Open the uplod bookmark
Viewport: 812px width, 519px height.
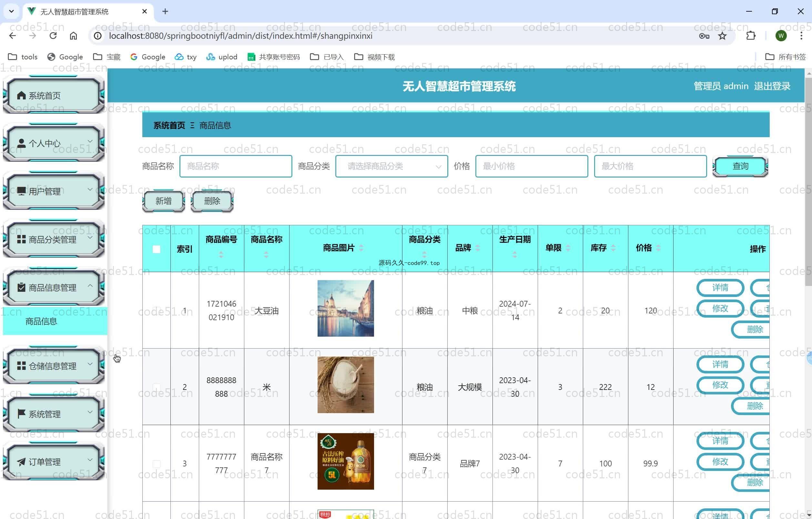(222, 57)
